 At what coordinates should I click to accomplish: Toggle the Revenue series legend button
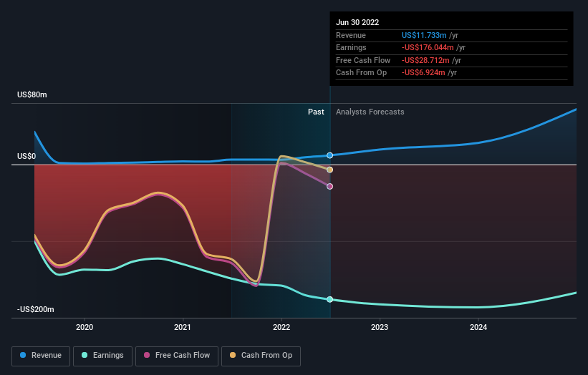pos(41,356)
